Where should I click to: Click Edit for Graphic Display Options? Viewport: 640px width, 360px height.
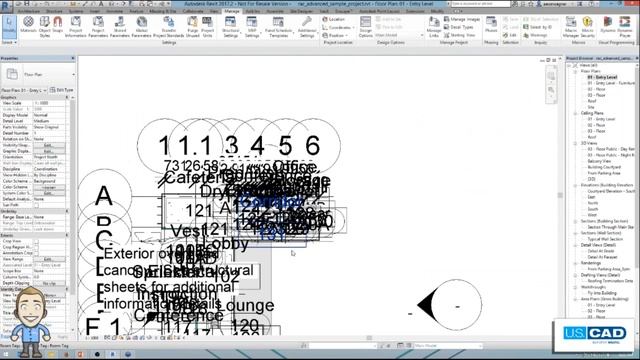[48, 151]
